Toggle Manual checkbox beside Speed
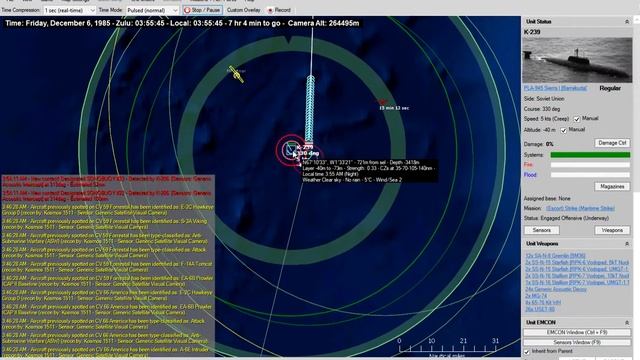Screen dimensions: 640x360 pos(577,119)
